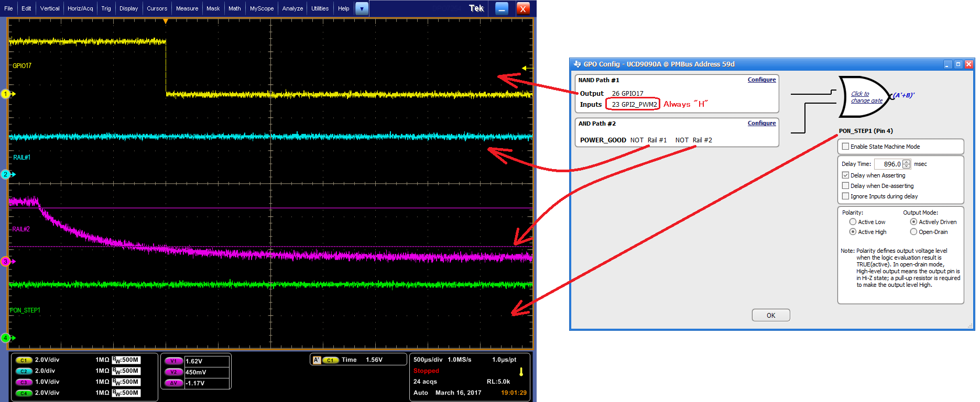This screenshot has width=980, height=402.
Task: Minimize the Tek oscilloscope window
Action: coord(502,8)
